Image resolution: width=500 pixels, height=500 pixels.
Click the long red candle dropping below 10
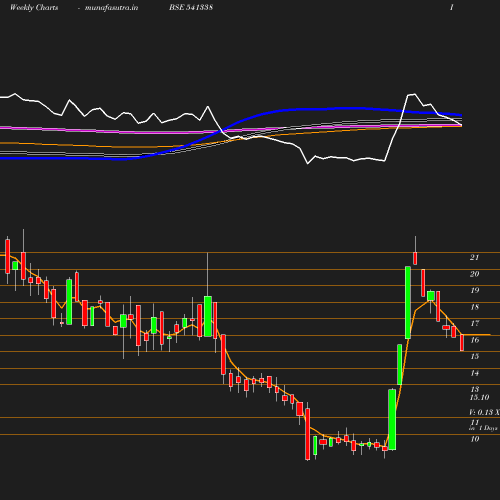[308, 434]
